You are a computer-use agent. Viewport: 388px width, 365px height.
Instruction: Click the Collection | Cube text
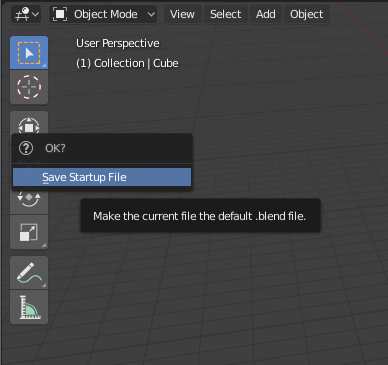tap(127, 63)
